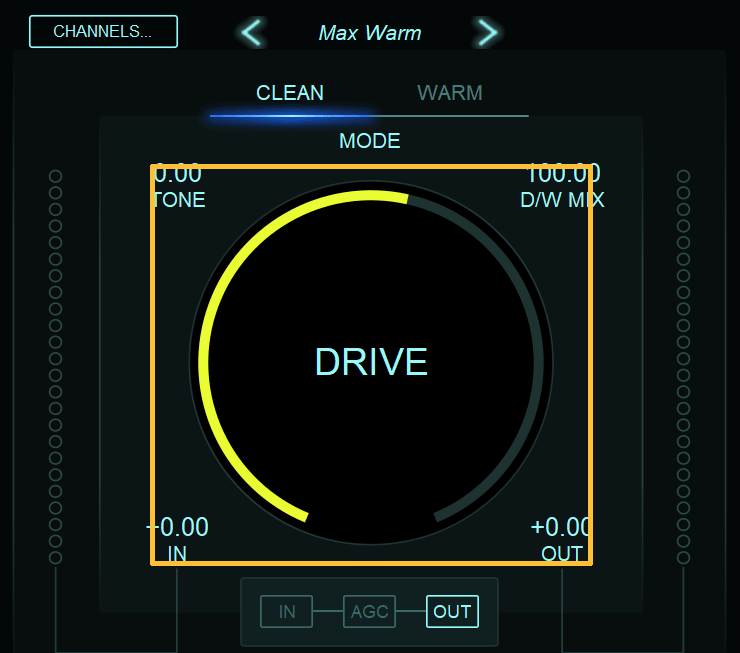The image size is (740, 653).
Task: Go to previous preset with left arrow
Action: 252,32
